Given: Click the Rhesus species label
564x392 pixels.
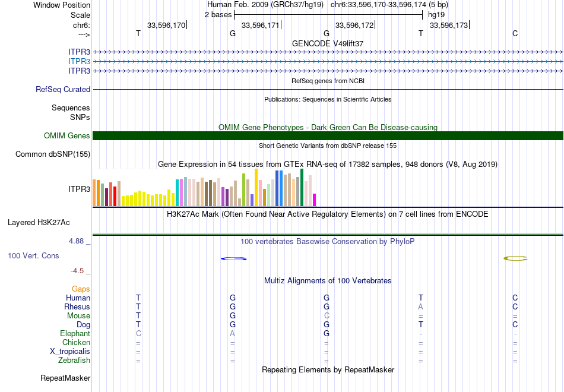Looking at the screenshot, I should 77,306.
